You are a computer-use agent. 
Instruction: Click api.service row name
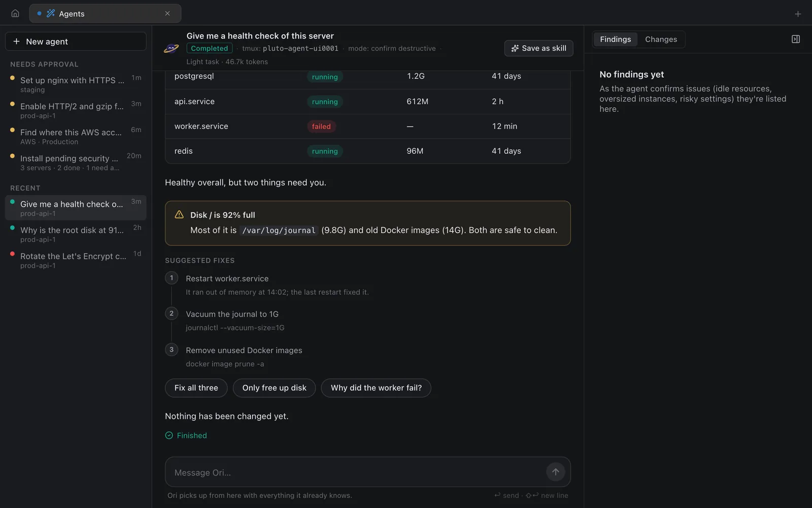pos(194,102)
